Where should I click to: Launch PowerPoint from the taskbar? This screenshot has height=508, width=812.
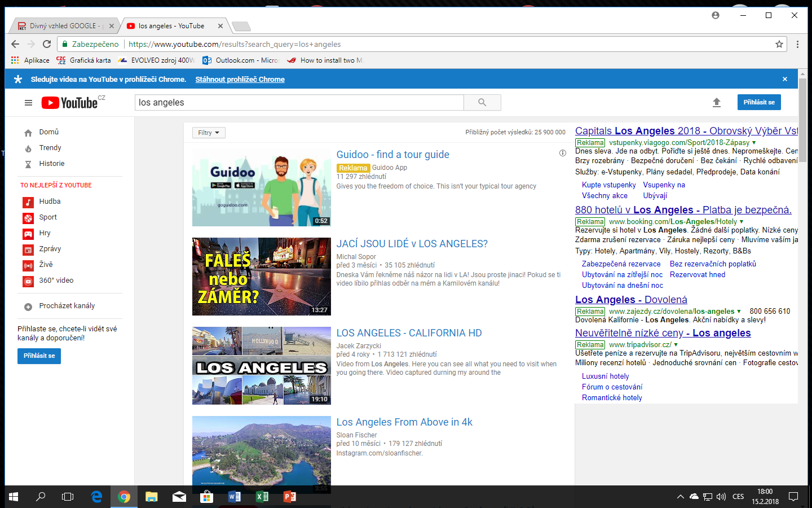click(x=290, y=497)
